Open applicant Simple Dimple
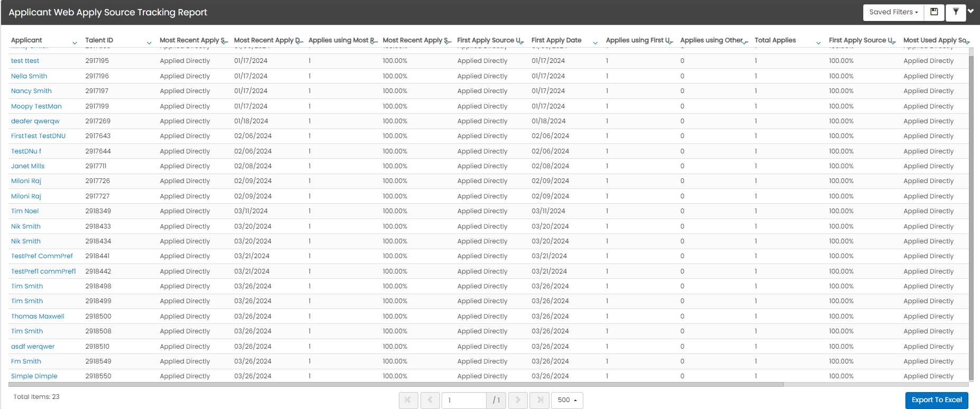Viewport: 980px width, 409px height. 34,376
